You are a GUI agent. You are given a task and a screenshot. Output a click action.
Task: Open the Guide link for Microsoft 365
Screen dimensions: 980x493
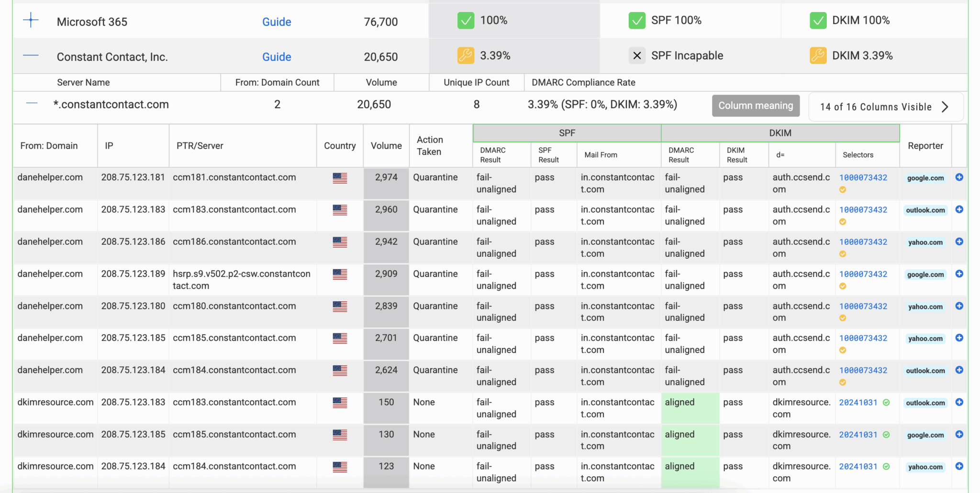[277, 22]
